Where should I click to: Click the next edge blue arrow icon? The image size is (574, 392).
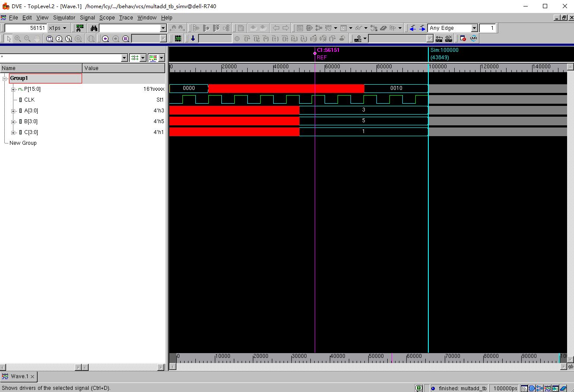coord(422,28)
